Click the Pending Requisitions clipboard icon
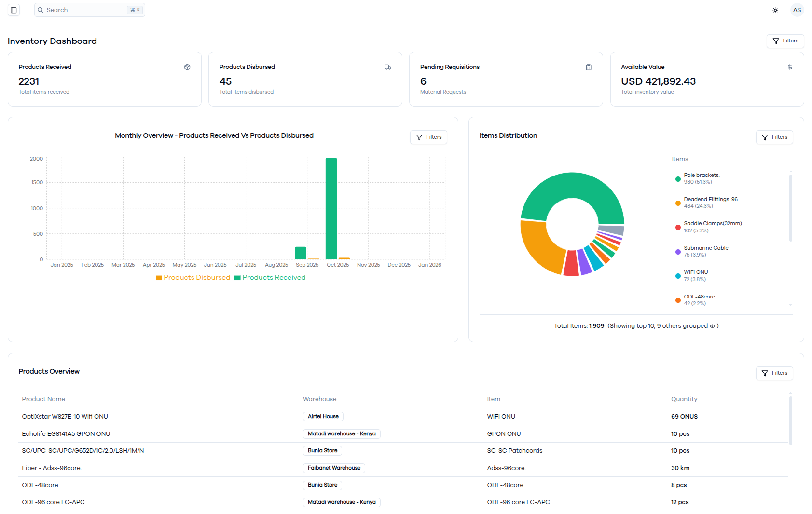The image size is (812, 514). [589, 67]
